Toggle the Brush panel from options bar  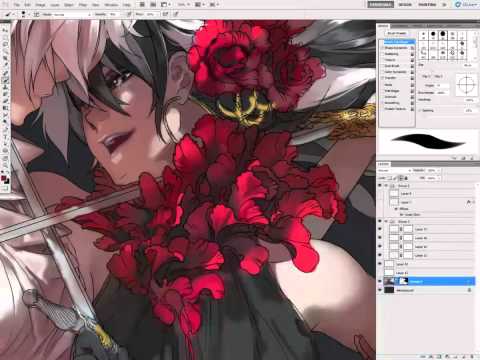(x=37, y=14)
